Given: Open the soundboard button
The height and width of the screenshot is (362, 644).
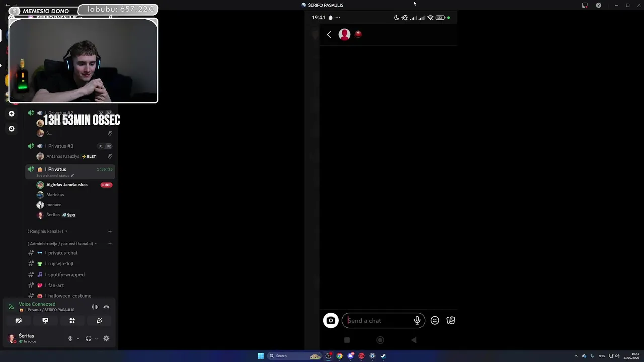Looking at the screenshot, I should [x=99, y=321].
